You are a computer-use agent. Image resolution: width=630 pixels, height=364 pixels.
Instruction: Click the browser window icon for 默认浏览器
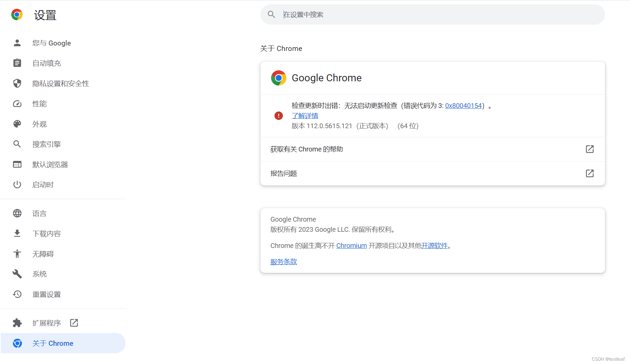pyautogui.click(x=17, y=164)
